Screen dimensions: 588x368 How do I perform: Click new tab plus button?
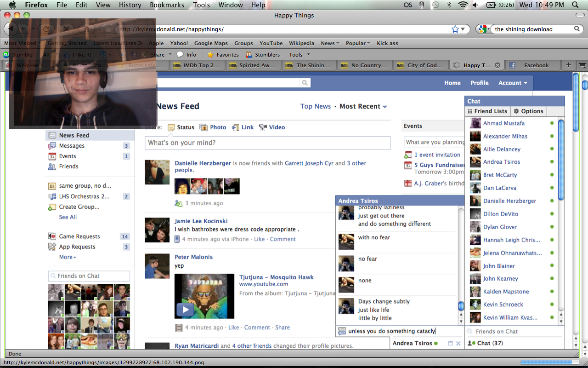pyautogui.click(x=569, y=65)
